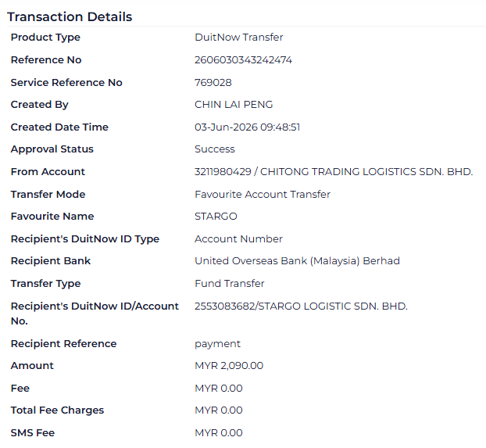Image resolution: width=486 pixels, height=448 pixels.
Task: Select the From Account CHITONG TRADING value
Action: [334, 172]
